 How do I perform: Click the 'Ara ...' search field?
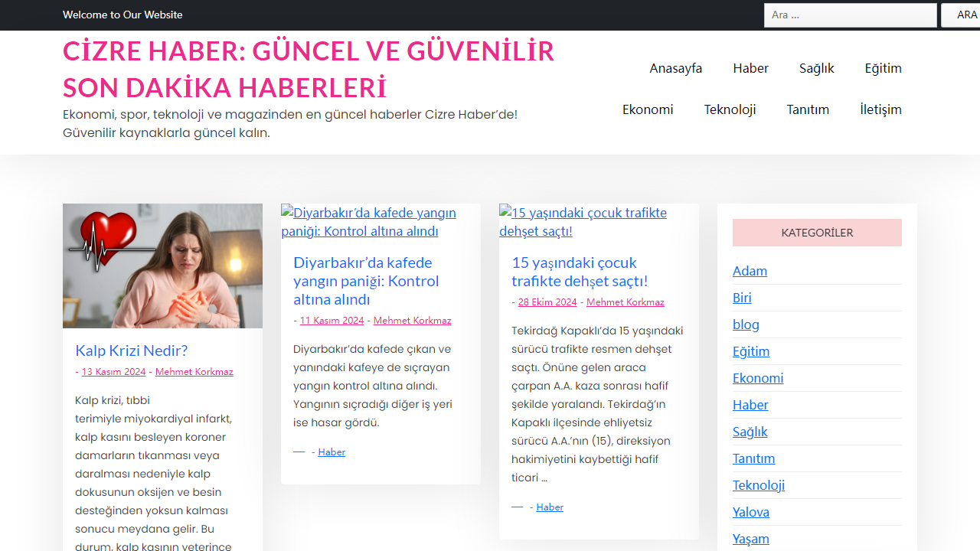tap(850, 15)
